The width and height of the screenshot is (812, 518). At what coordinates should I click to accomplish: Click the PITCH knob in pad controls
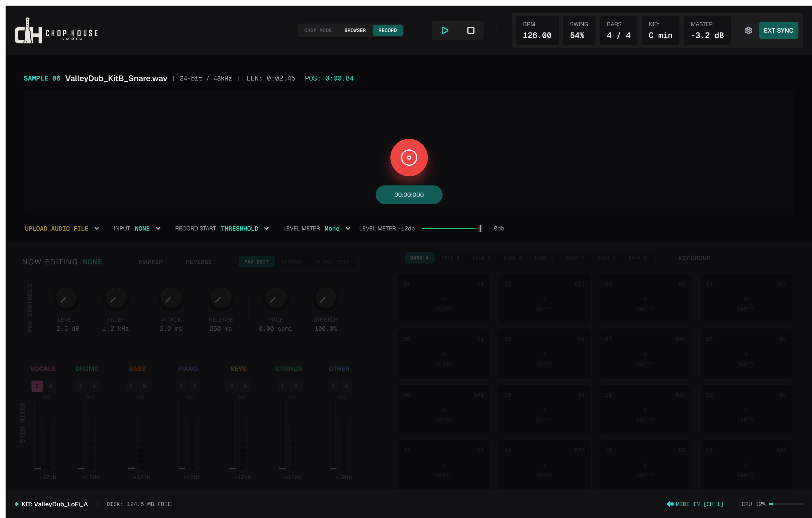(276, 298)
